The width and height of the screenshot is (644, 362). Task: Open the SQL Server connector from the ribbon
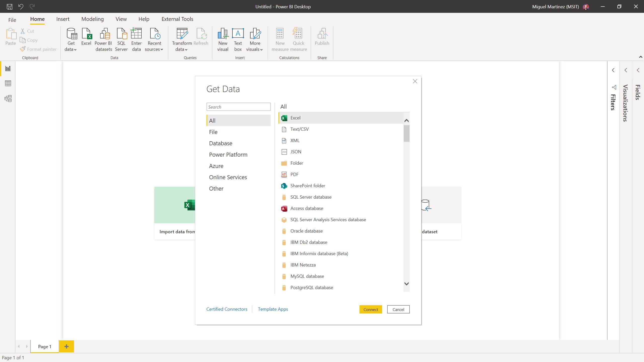pos(121,39)
